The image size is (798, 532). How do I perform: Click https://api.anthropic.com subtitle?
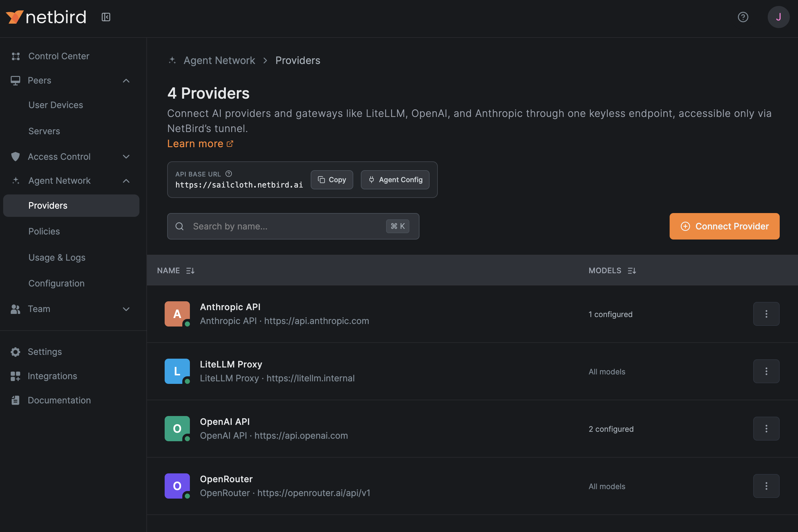tap(316, 321)
